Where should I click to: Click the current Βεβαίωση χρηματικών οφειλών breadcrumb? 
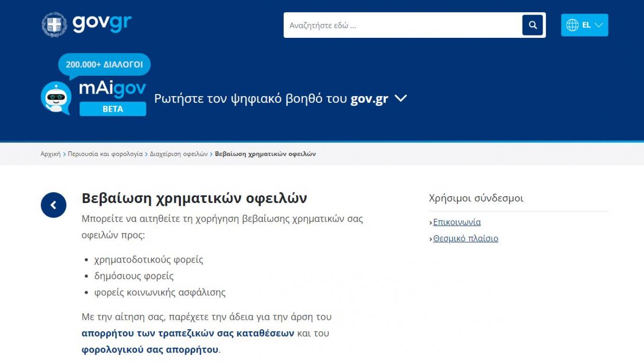265,154
